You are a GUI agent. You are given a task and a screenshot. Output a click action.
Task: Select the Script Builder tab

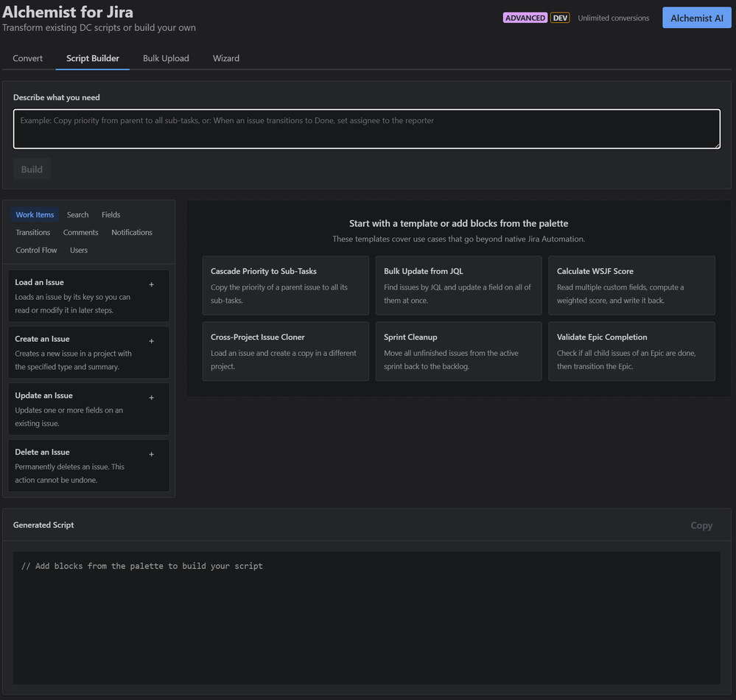[93, 58]
